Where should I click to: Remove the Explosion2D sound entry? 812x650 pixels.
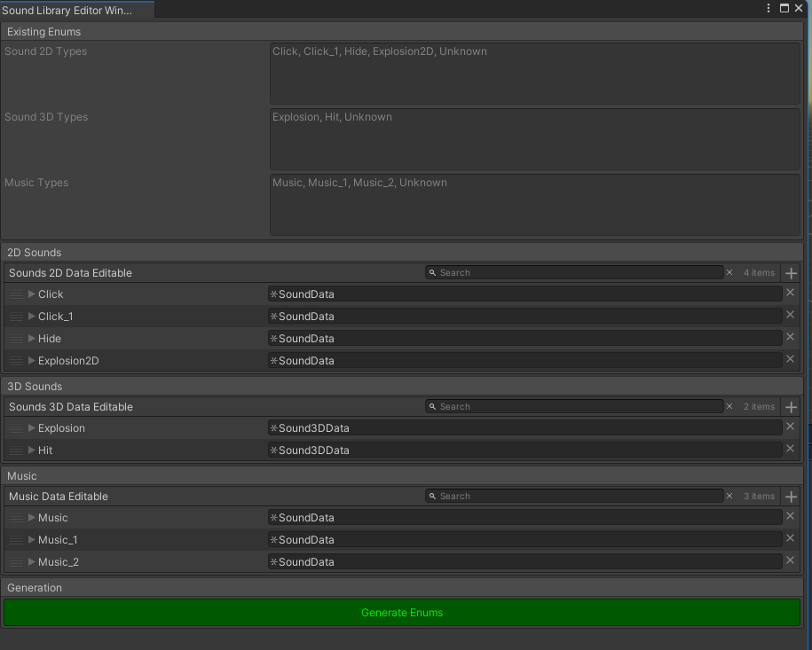click(790, 360)
